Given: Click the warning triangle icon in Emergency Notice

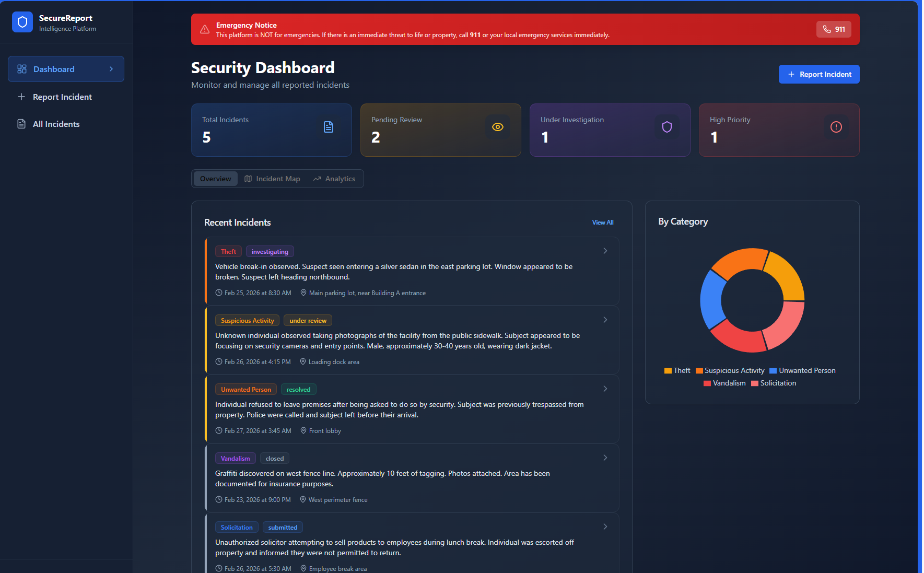Looking at the screenshot, I should pyautogui.click(x=205, y=29).
